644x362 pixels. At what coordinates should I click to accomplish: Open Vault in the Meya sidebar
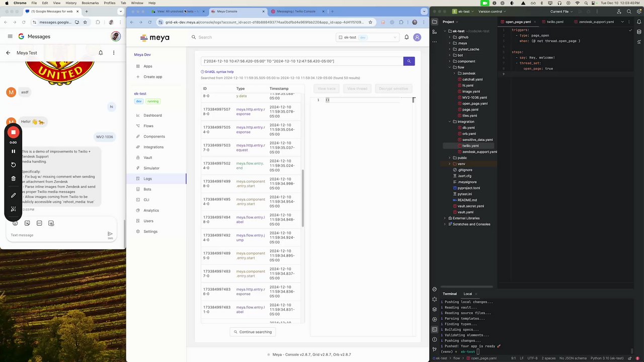pyautogui.click(x=148, y=157)
